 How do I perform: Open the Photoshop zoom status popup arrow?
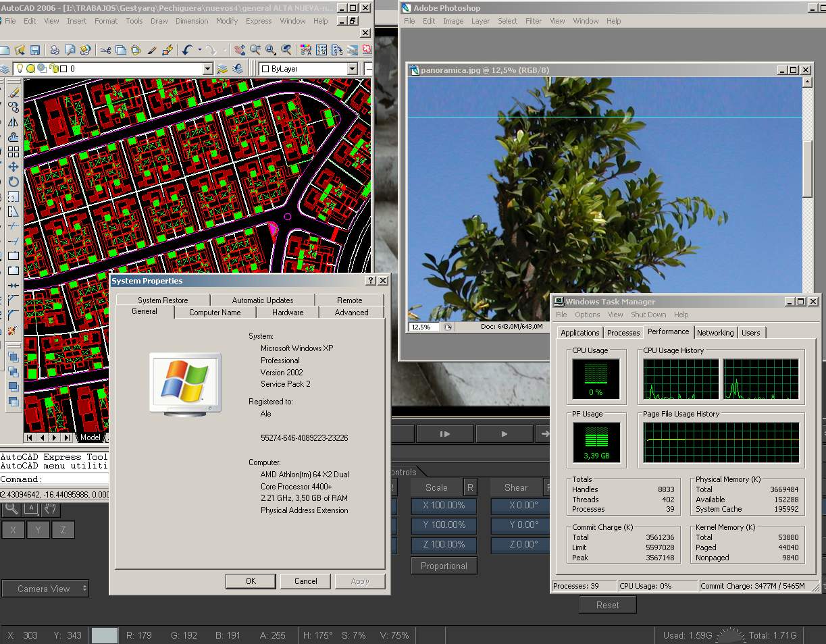(x=447, y=327)
